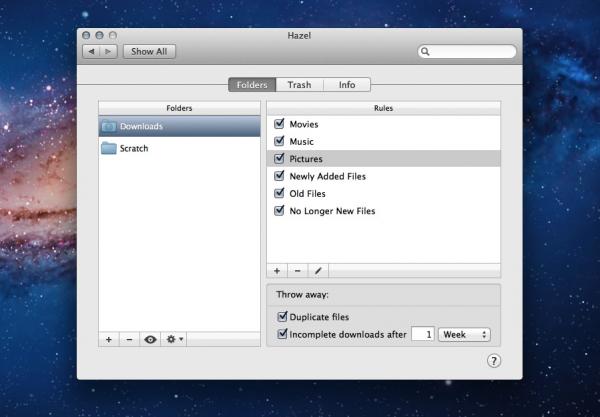The width and height of the screenshot is (600, 417).
Task: Uncheck the Movies rule checkbox
Action: click(x=279, y=124)
